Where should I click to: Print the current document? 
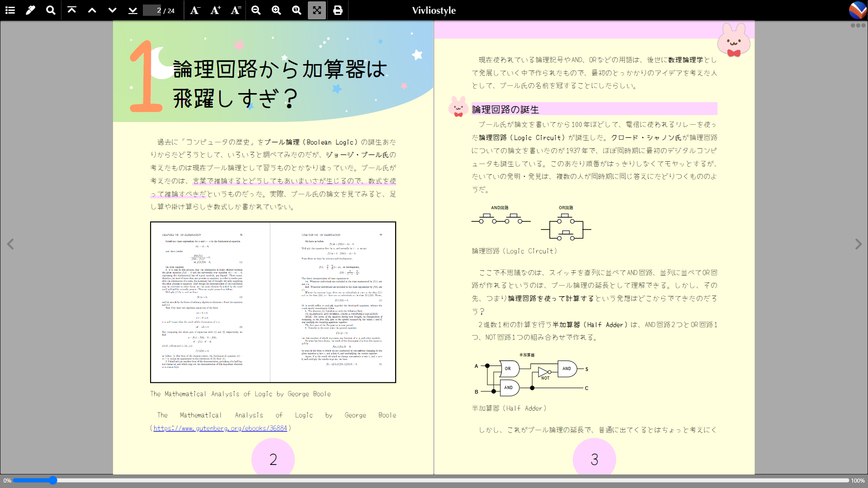(338, 10)
